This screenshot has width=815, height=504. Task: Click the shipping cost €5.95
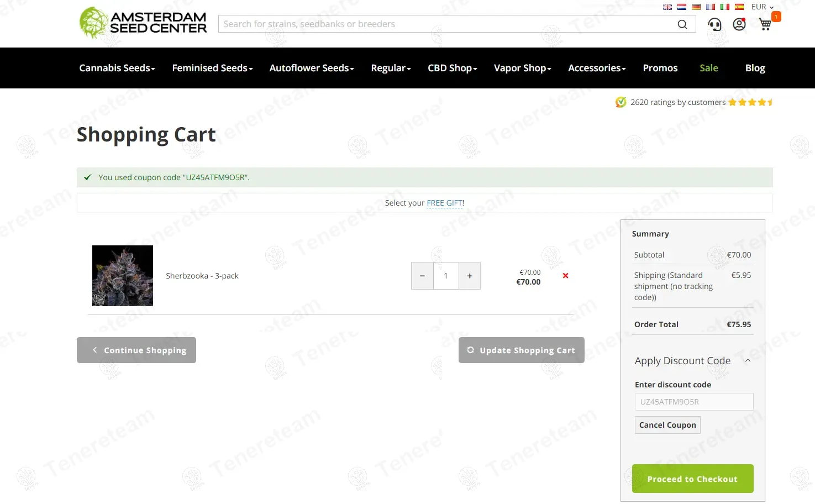(741, 275)
